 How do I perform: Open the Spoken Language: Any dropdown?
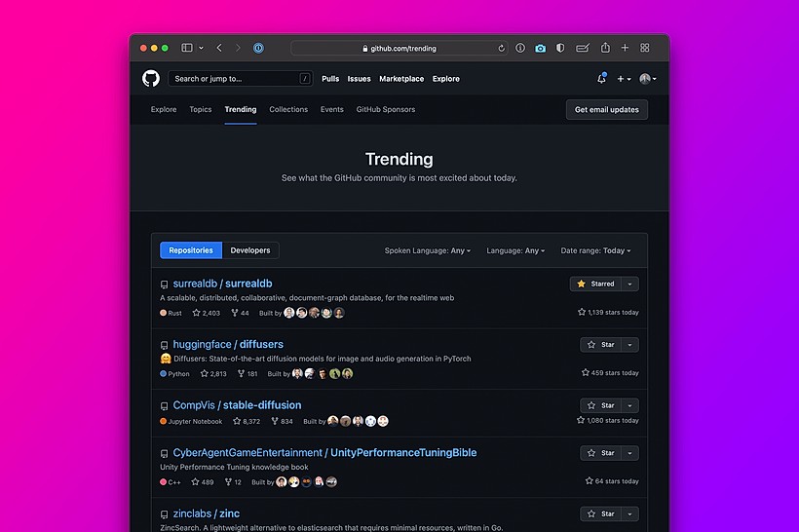tap(428, 250)
